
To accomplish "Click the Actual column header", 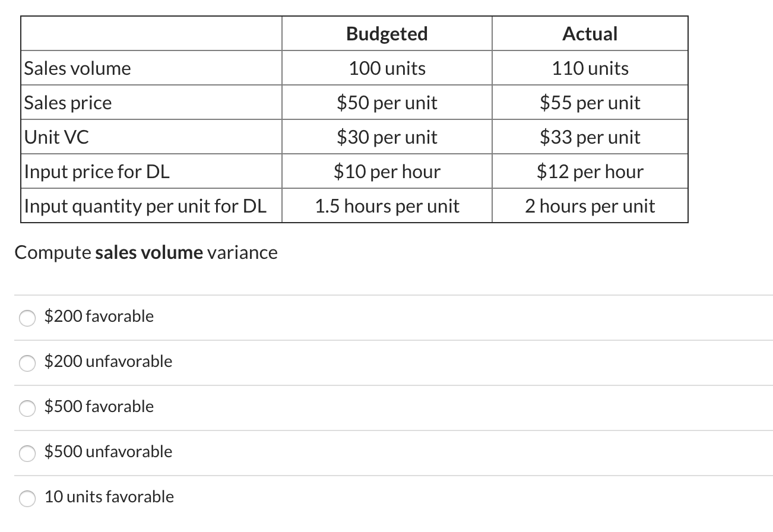I will click(590, 34).
